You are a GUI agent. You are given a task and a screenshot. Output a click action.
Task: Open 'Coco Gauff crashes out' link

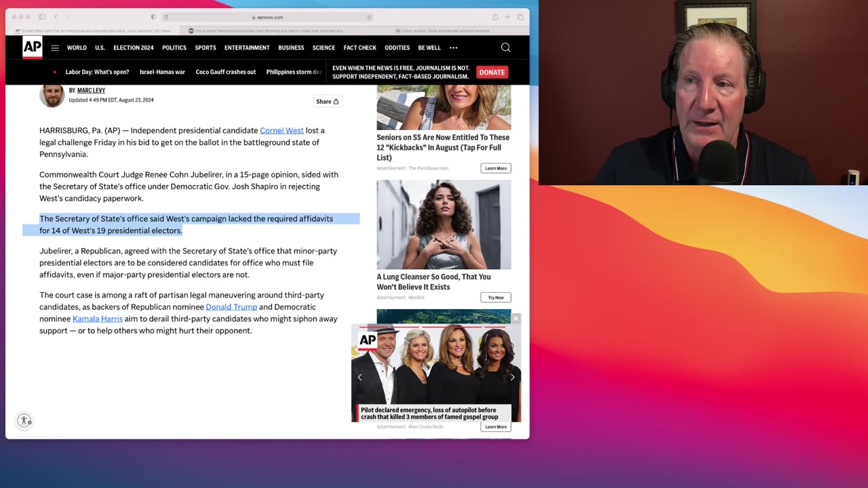tap(226, 72)
